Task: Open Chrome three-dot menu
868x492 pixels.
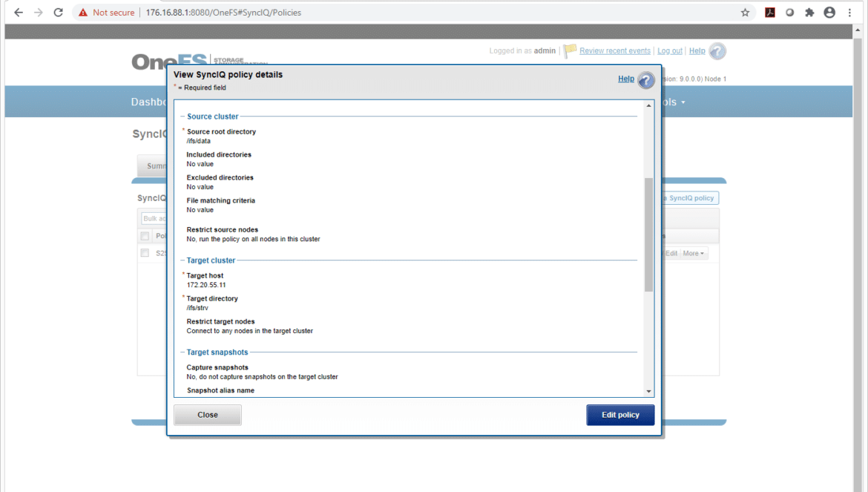Action: (x=849, y=12)
